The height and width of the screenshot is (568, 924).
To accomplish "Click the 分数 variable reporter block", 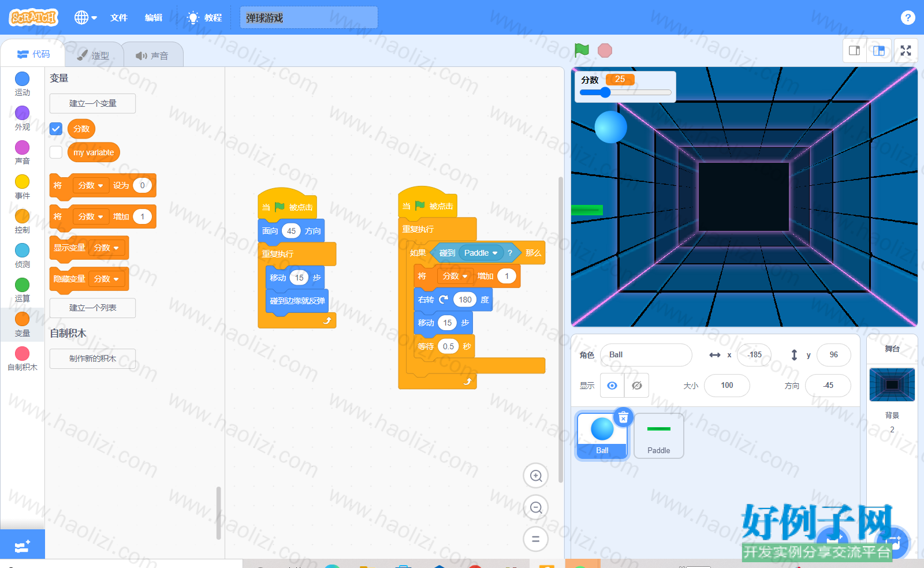I will 81,129.
